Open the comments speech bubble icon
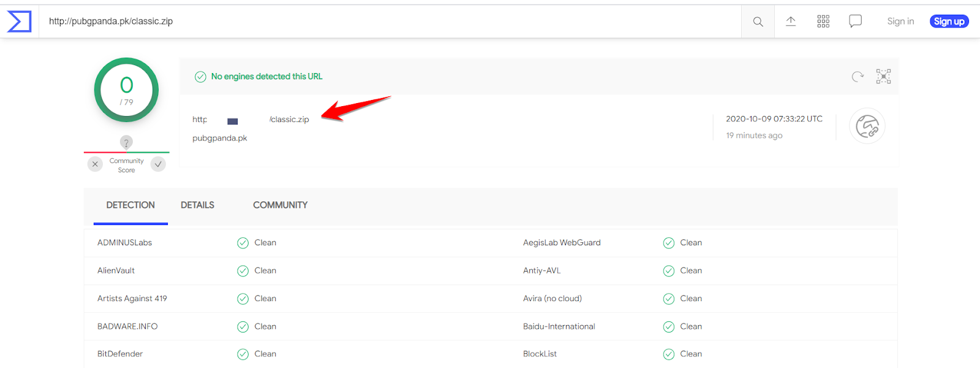 pos(856,21)
